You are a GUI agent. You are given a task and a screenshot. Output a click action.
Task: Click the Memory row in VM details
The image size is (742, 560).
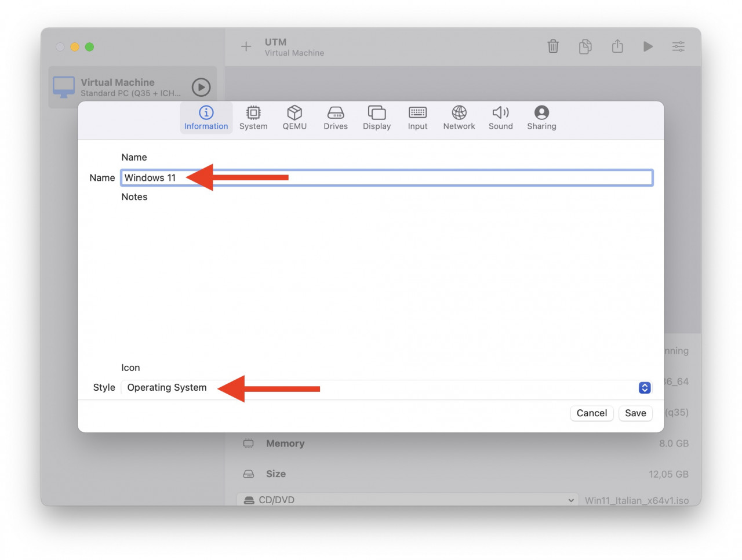pos(465,443)
